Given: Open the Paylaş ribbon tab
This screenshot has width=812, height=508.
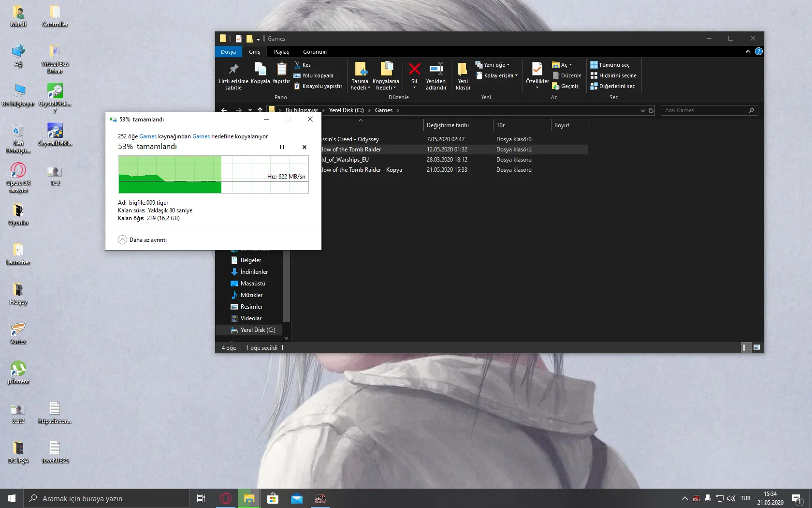Looking at the screenshot, I should coord(281,52).
